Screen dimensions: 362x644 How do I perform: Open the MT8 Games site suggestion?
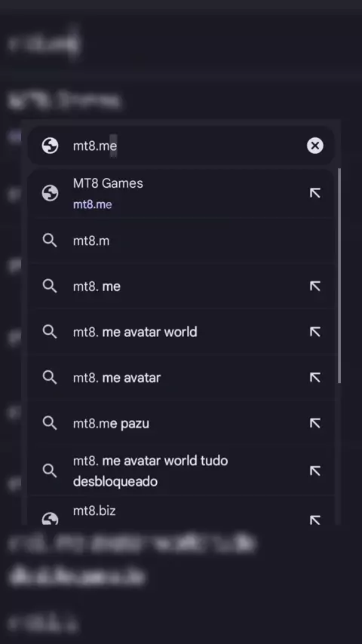coord(181,193)
